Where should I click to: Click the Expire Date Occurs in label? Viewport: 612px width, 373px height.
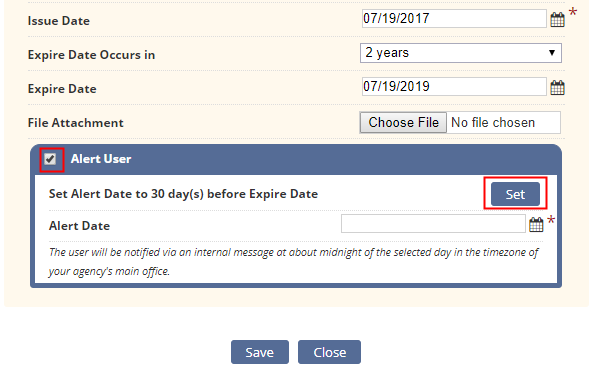click(91, 55)
